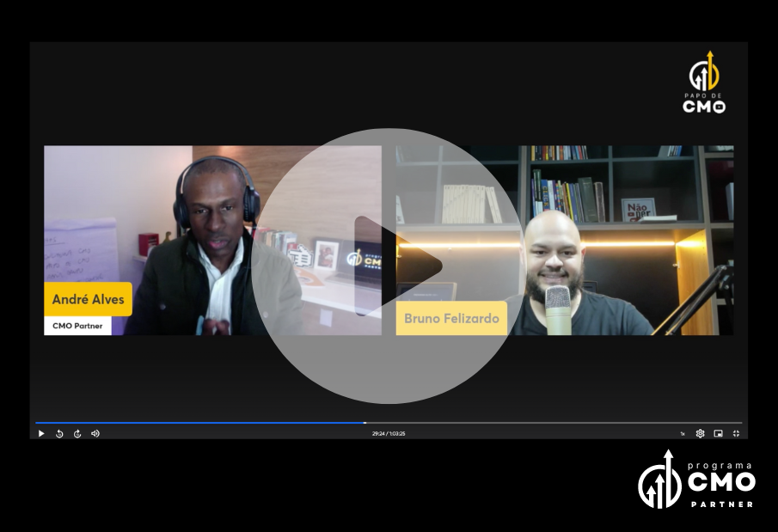This screenshot has width=778, height=532.
Task: Skip forward a few seconds
Action: [x=77, y=434]
